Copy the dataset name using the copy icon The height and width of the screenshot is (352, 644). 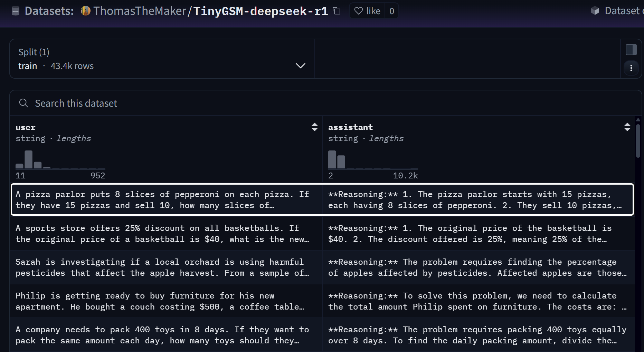pyautogui.click(x=337, y=11)
